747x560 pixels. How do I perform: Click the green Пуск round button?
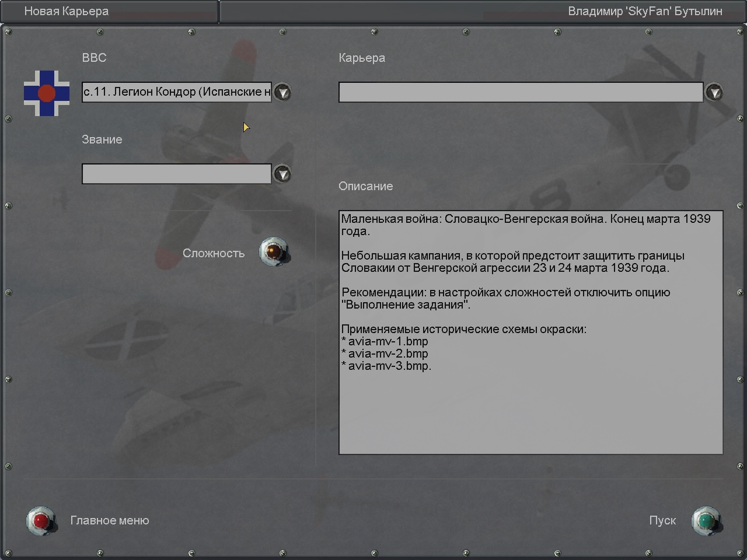[x=707, y=520]
